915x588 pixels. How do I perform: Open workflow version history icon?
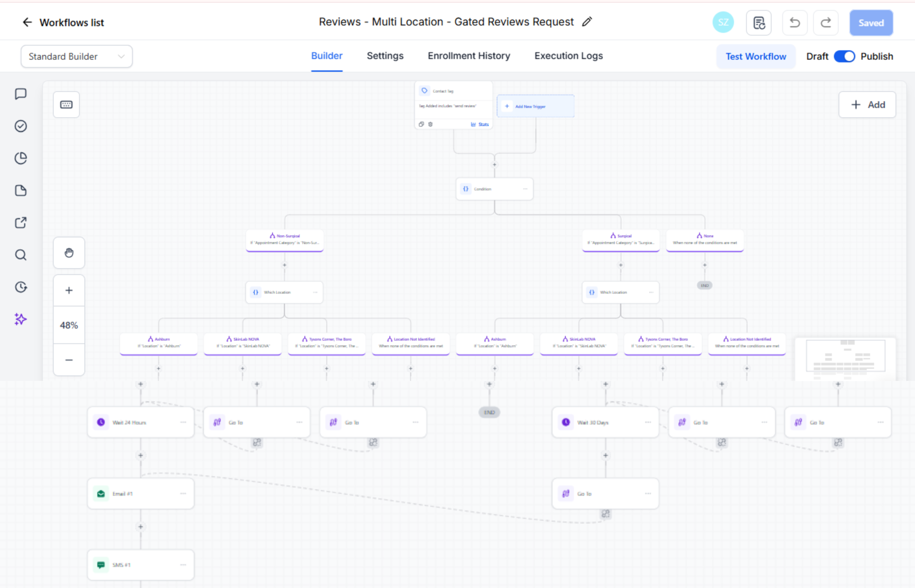point(758,23)
